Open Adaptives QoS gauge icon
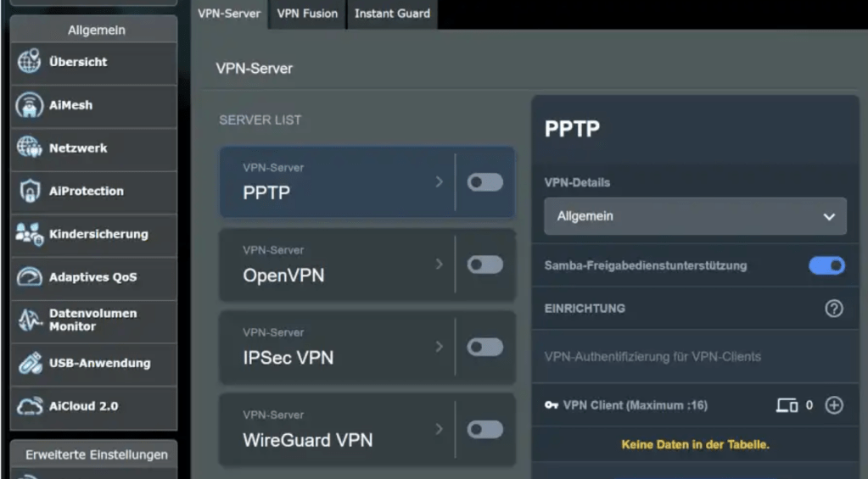 [29, 277]
